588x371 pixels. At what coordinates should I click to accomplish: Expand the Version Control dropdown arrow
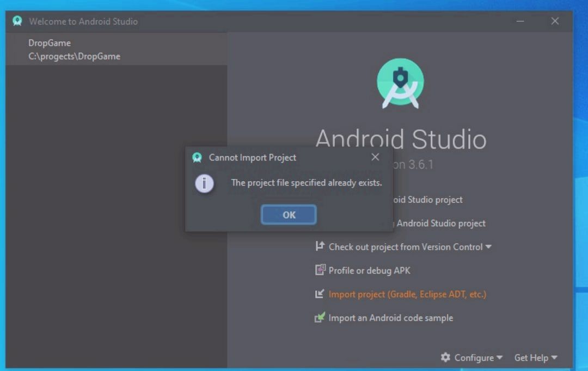488,246
